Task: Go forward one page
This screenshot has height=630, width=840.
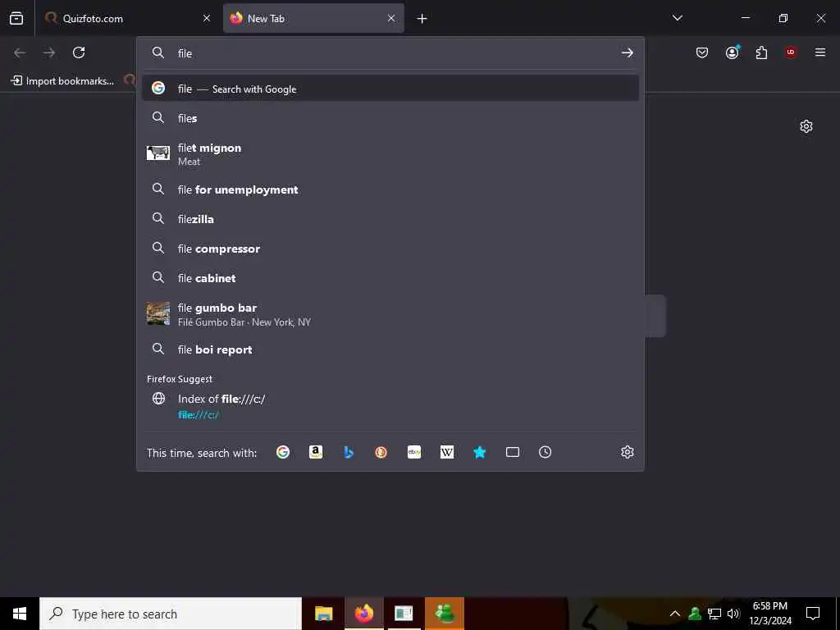Action: 49,52
